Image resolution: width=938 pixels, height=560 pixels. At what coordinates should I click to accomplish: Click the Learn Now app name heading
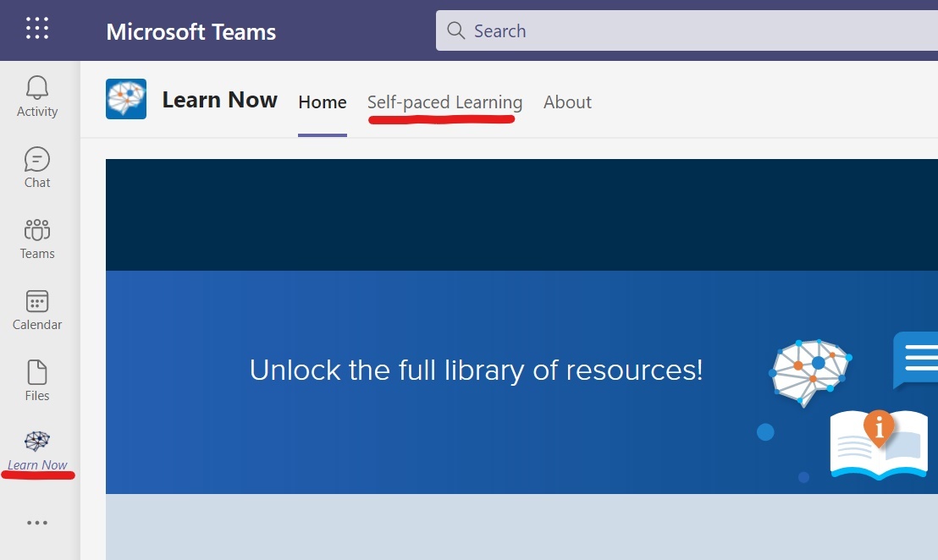pos(220,100)
